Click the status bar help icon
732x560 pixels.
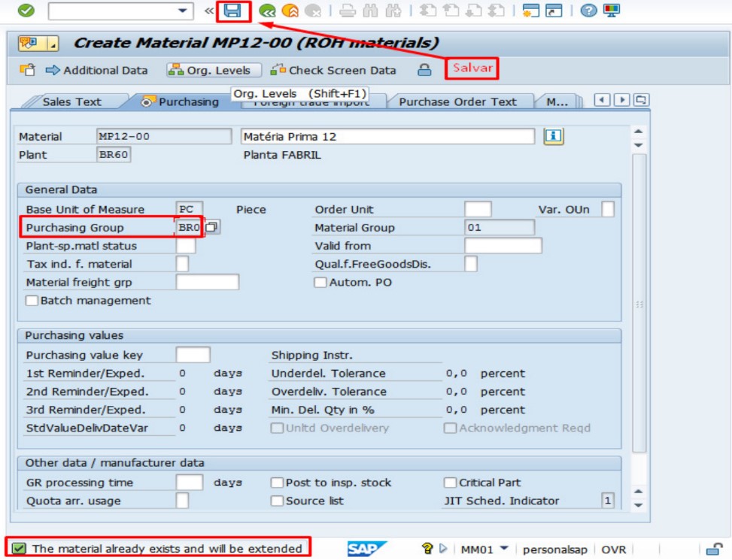coord(427,548)
